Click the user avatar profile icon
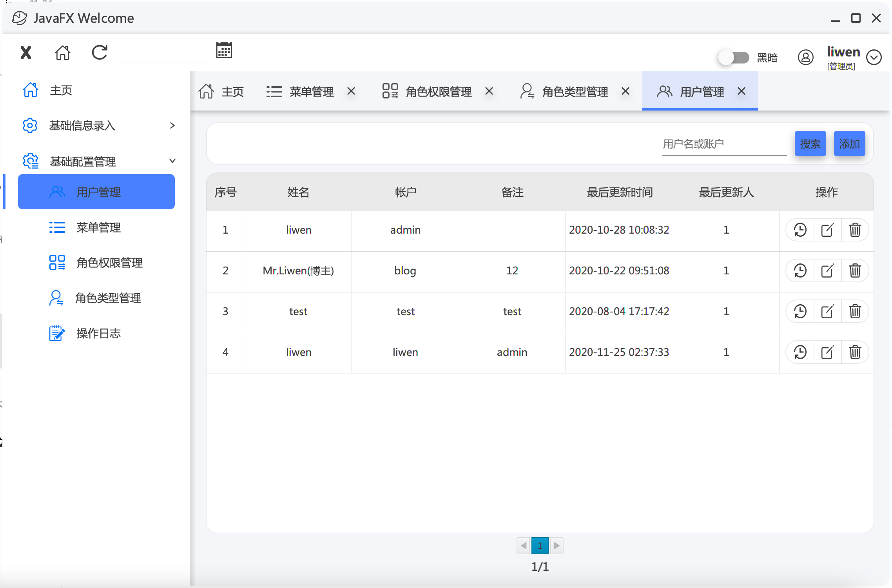 (805, 57)
